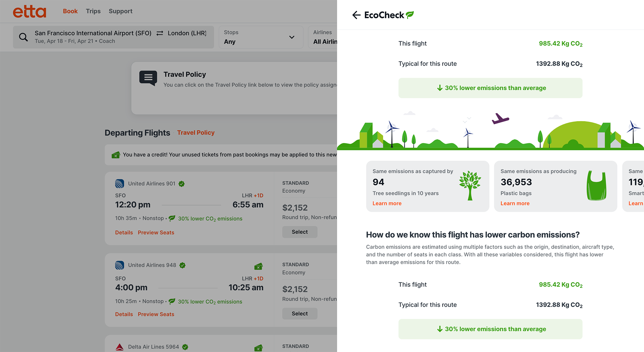Viewport: 644px width, 352px height.
Task: Click the EcoCheck back arrow
Action: (x=356, y=15)
